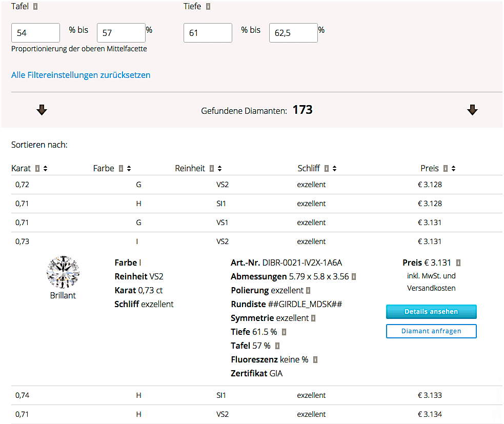Screen dimensions: 504x424
Task: Click the Details ansehen button
Action: [x=431, y=312]
